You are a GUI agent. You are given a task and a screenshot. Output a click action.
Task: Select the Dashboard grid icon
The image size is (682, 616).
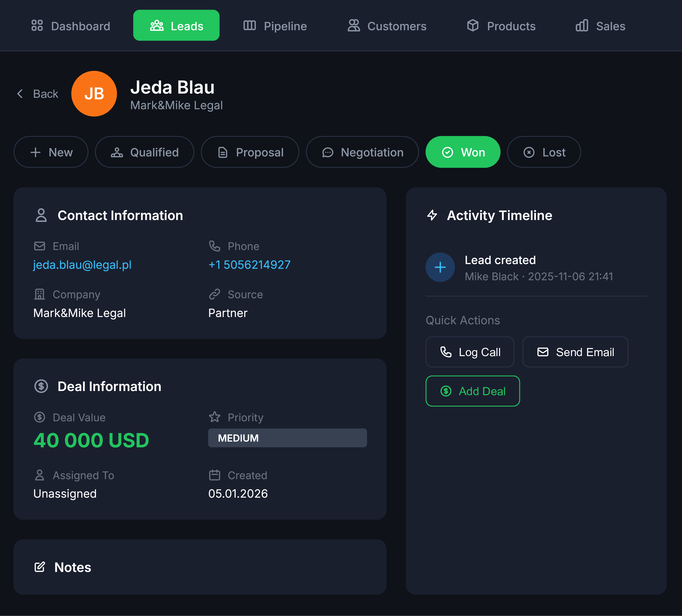click(37, 25)
